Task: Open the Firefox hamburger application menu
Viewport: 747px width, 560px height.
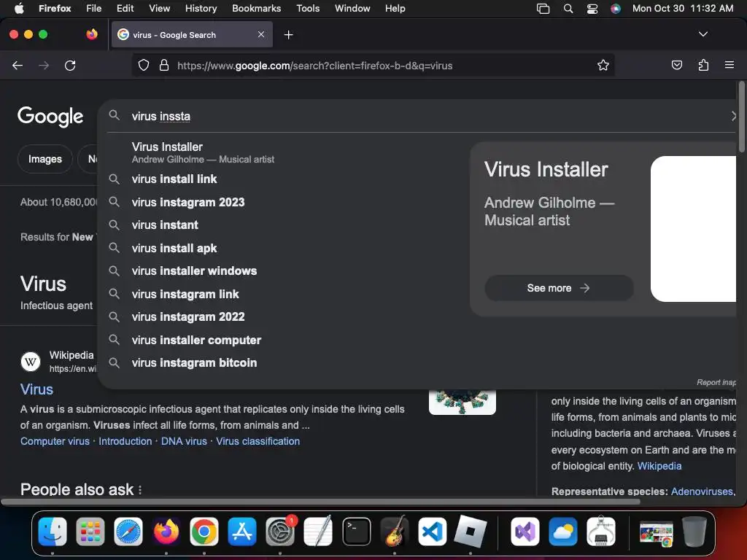Action: pyautogui.click(x=729, y=65)
